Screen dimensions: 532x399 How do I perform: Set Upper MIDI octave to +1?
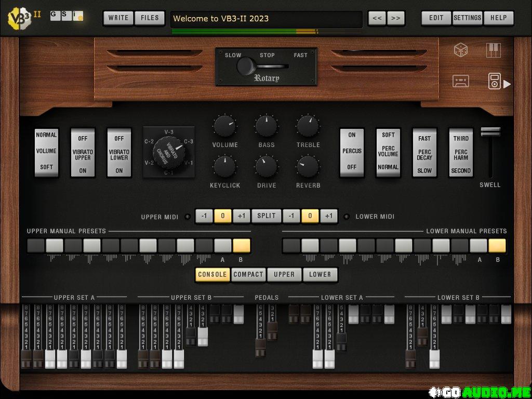click(242, 216)
